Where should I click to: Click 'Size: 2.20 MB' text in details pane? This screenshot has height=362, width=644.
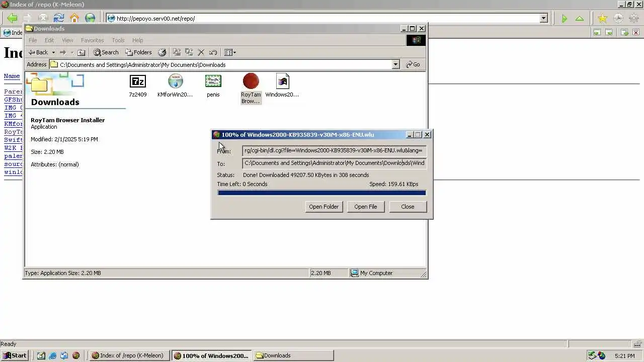tap(47, 152)
